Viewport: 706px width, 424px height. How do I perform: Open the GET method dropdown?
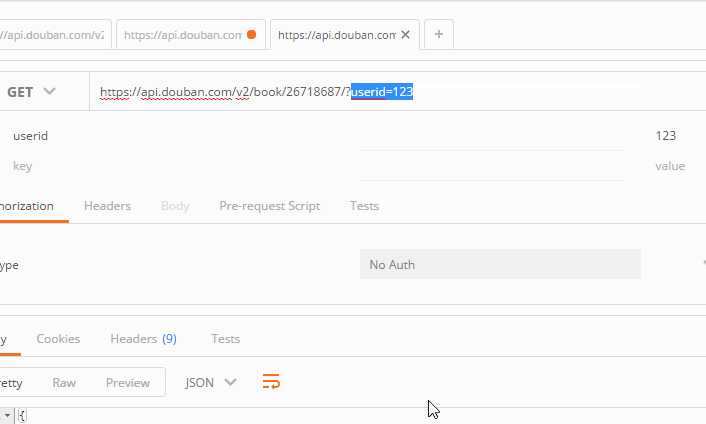click(x=32, y=92)
